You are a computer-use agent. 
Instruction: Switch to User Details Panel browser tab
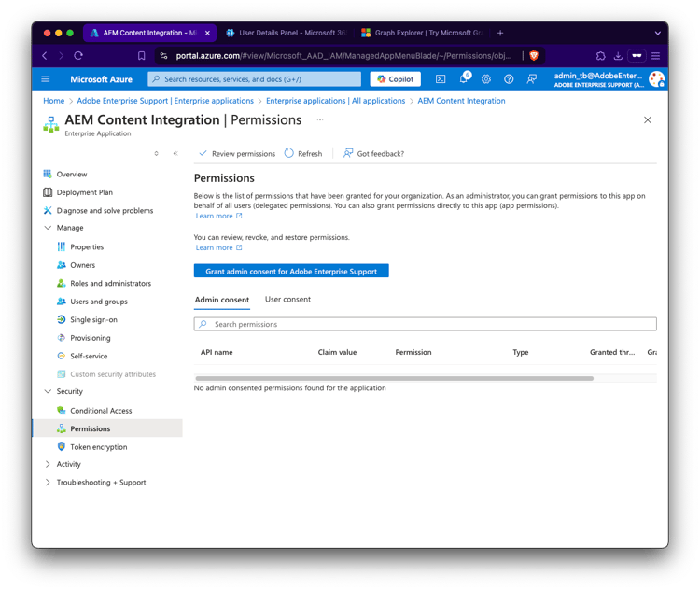(287, 33)
